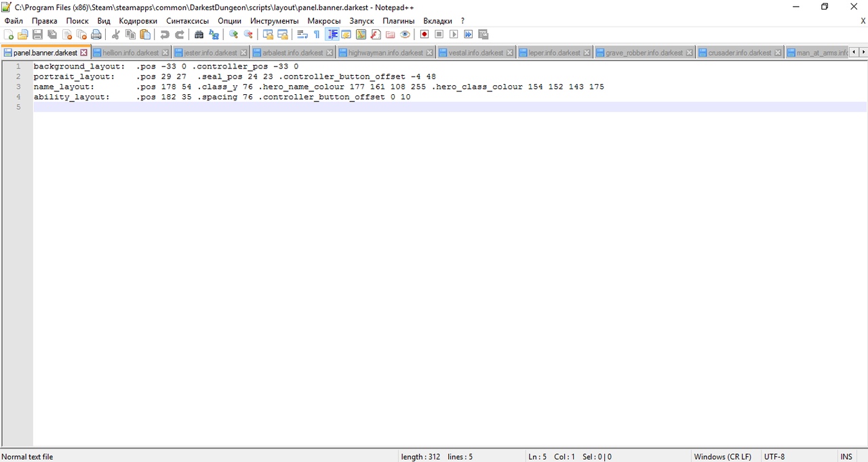
Task: Switch to the jester.info.darkest tab
Action: 211,52
